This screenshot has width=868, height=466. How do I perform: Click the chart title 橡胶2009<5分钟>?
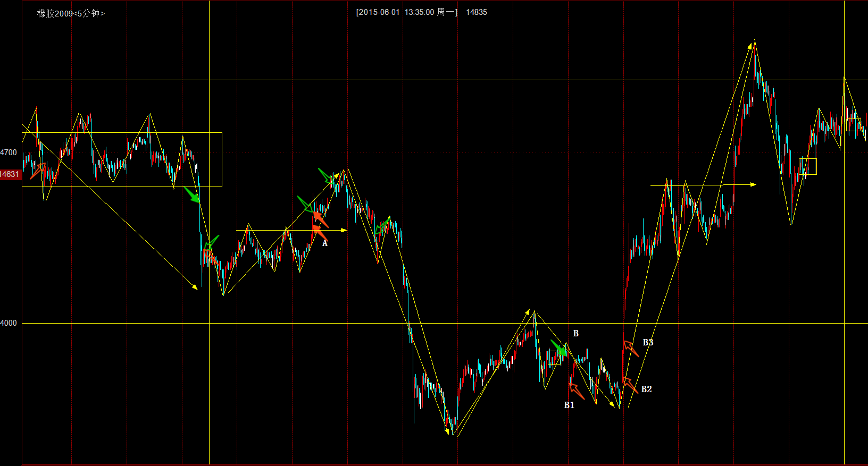tap(71, 13)
